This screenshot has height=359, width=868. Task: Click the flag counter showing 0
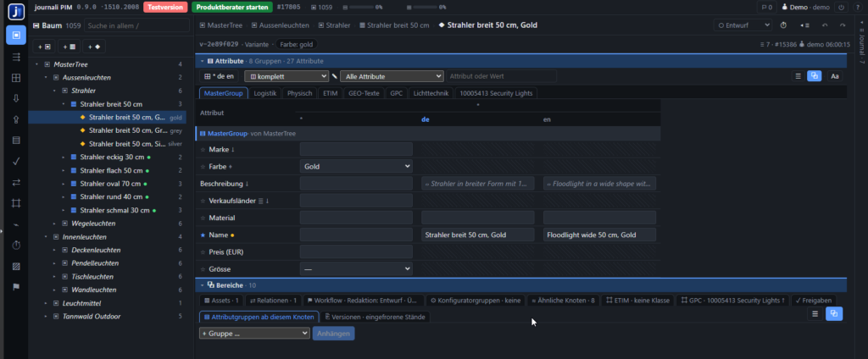(766, 7)
